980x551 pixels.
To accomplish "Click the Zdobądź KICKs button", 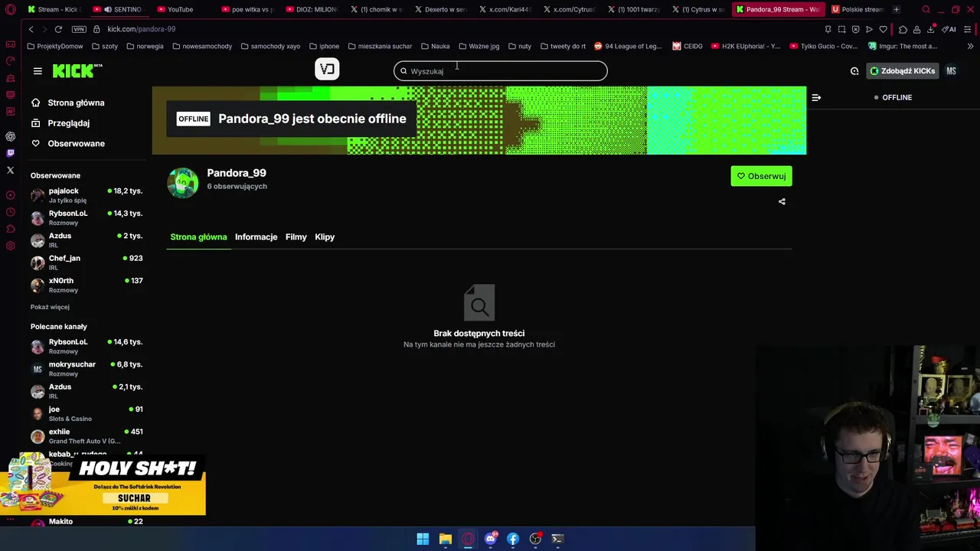I will point(903,71).
